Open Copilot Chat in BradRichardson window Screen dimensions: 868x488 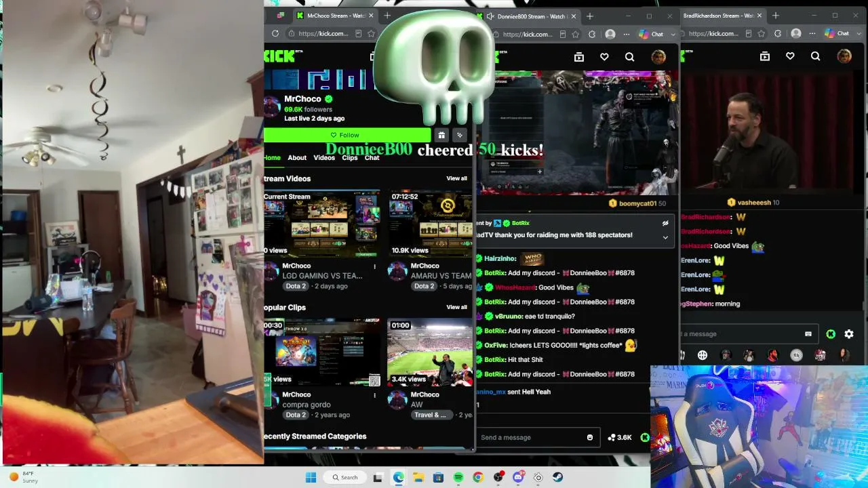(837, 33)
